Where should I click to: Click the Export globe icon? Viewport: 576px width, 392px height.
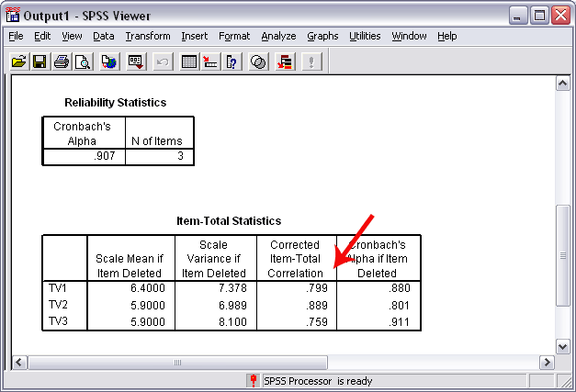(109, 62)
